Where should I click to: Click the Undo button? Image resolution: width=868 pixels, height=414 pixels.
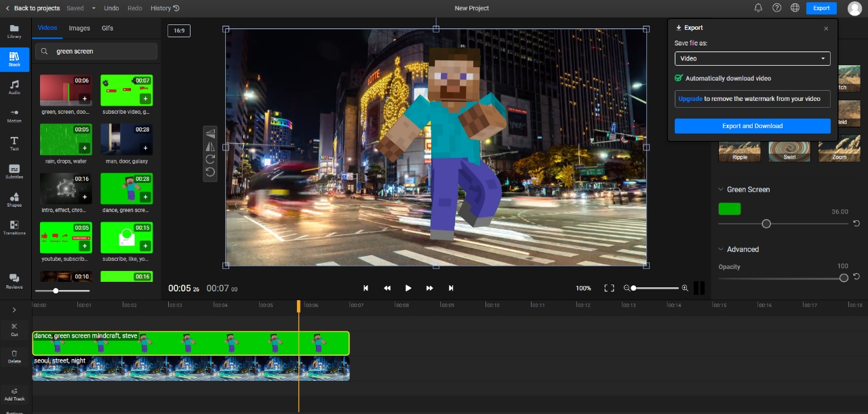[x=111, y=8]
